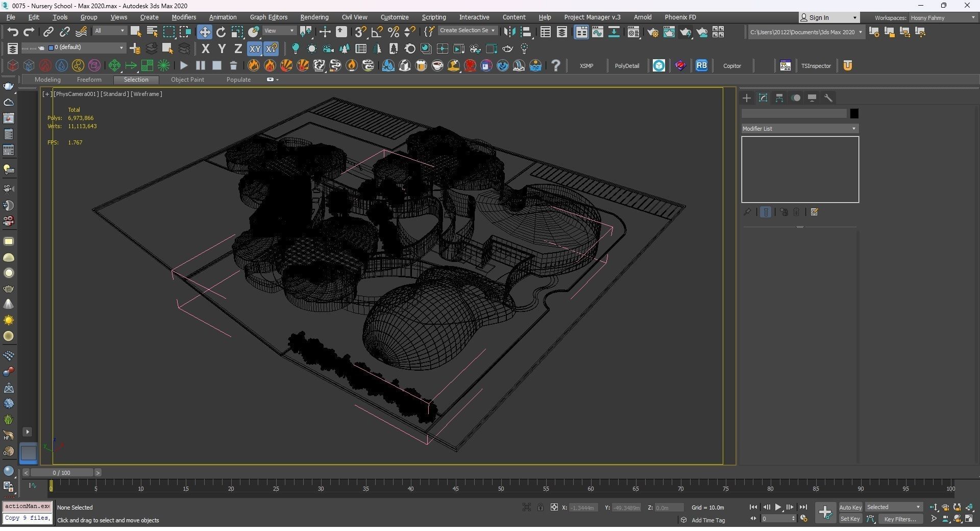Open the Selected key filter dropdown

point(894,508)
